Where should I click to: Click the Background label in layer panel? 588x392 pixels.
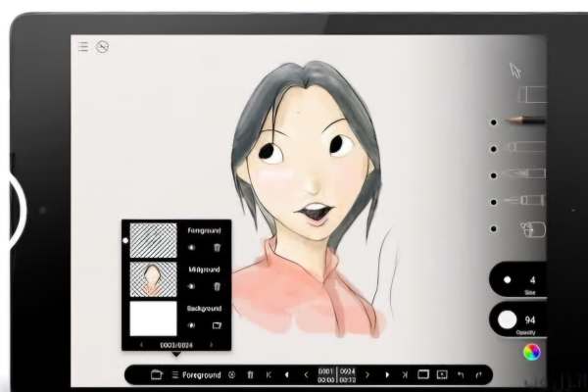204,309
